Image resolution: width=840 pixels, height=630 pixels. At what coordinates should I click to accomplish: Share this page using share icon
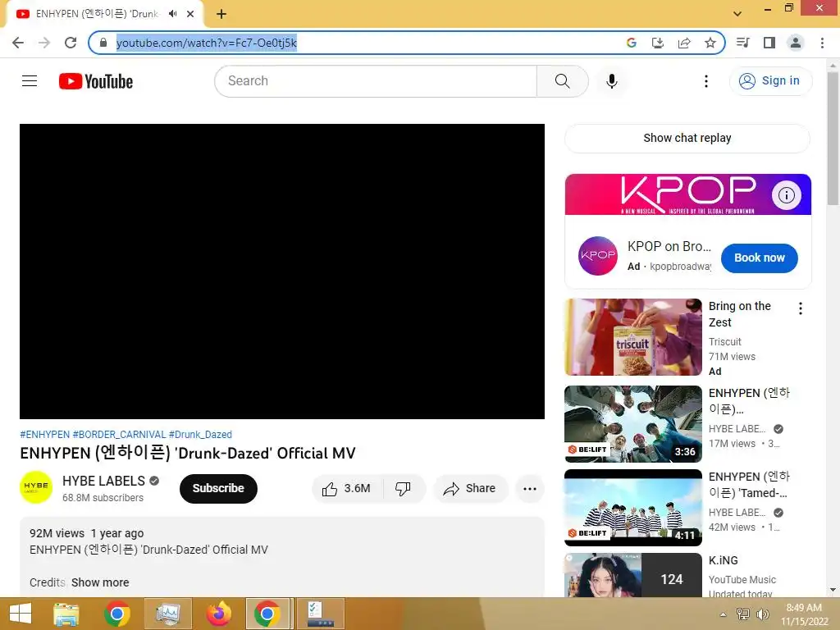point(684,43)
